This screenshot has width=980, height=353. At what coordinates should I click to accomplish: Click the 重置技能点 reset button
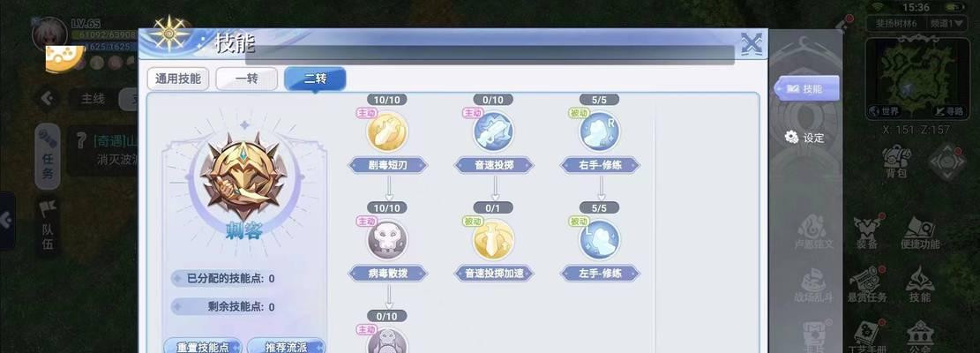tap(203, 347)
